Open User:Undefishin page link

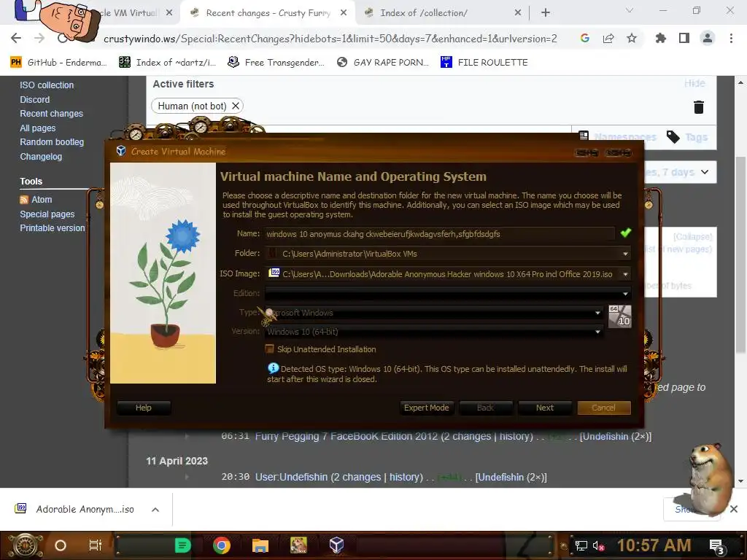click(x=291, y=477)
